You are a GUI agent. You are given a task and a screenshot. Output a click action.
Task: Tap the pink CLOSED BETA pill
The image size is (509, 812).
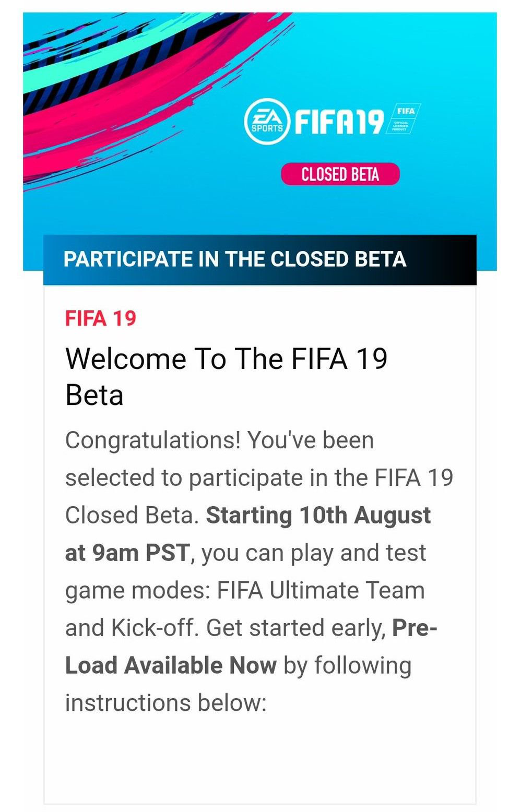click(340, 174)
